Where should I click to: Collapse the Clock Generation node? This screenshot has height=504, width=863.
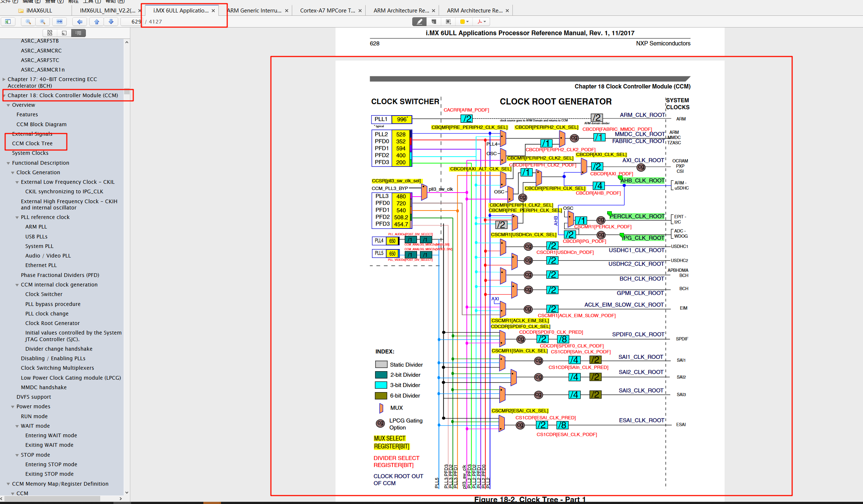[13, 173]
